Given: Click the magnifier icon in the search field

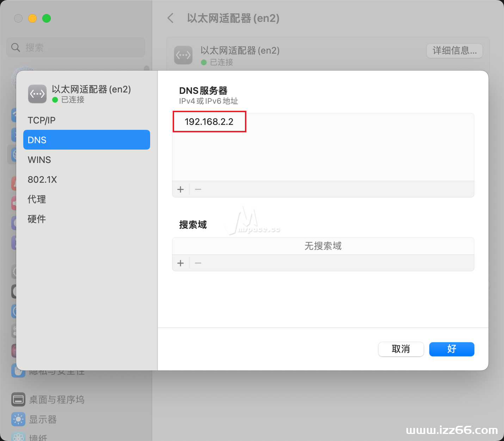Looking at the screenshot, I should (x=16, y=47).
